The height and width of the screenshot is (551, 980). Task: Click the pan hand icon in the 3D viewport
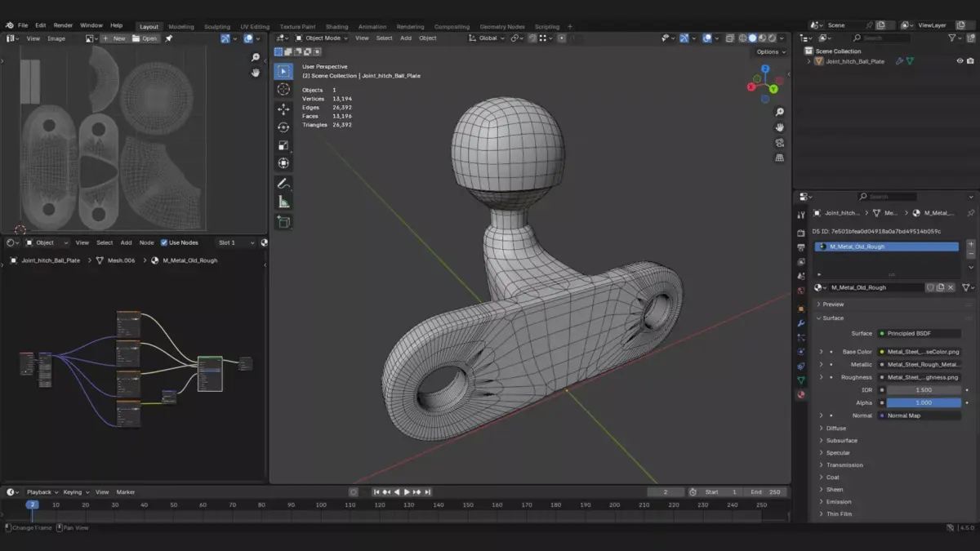(x=780, y=127)
